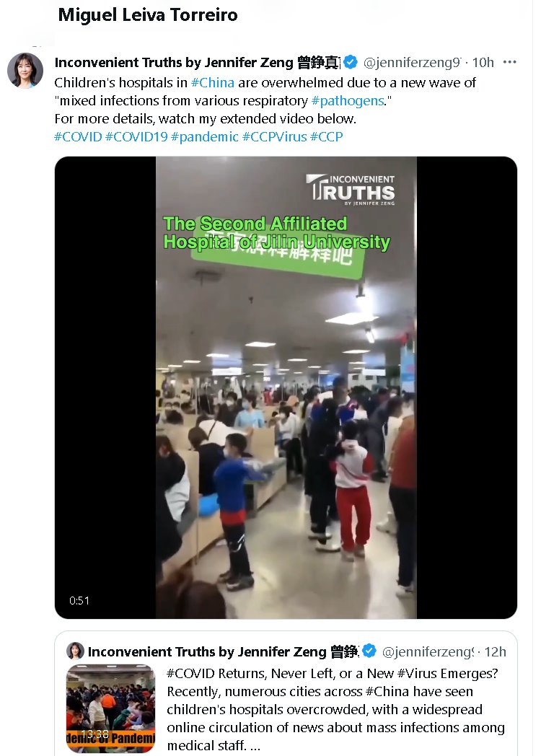541x756 pixels.
Task: Click the blue verified badge on the main tweet
Action: [351, 62]
